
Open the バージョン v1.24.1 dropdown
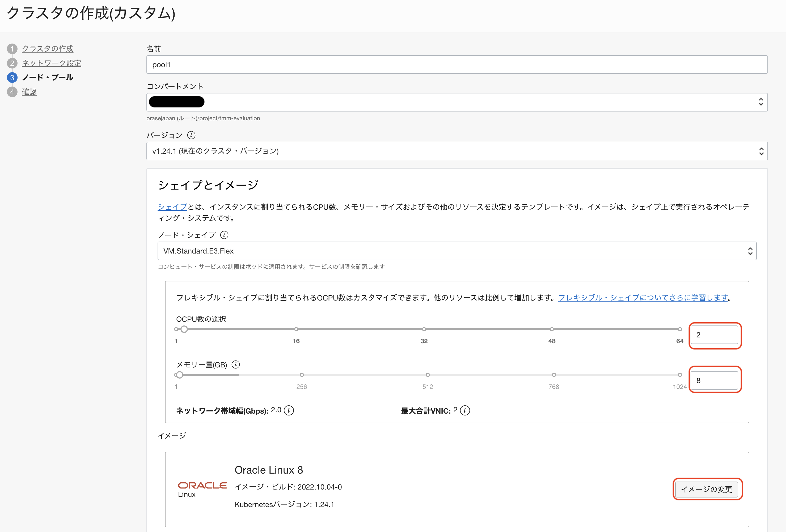[457, 151]
